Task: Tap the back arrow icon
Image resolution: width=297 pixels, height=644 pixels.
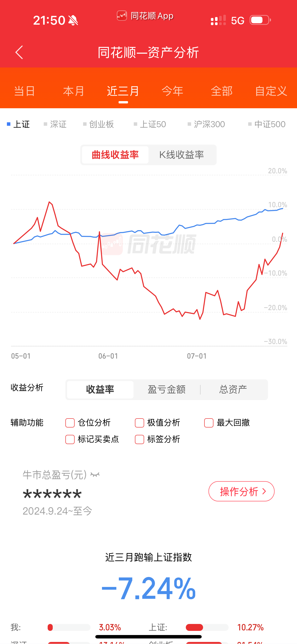Action: tap(19, 52)
